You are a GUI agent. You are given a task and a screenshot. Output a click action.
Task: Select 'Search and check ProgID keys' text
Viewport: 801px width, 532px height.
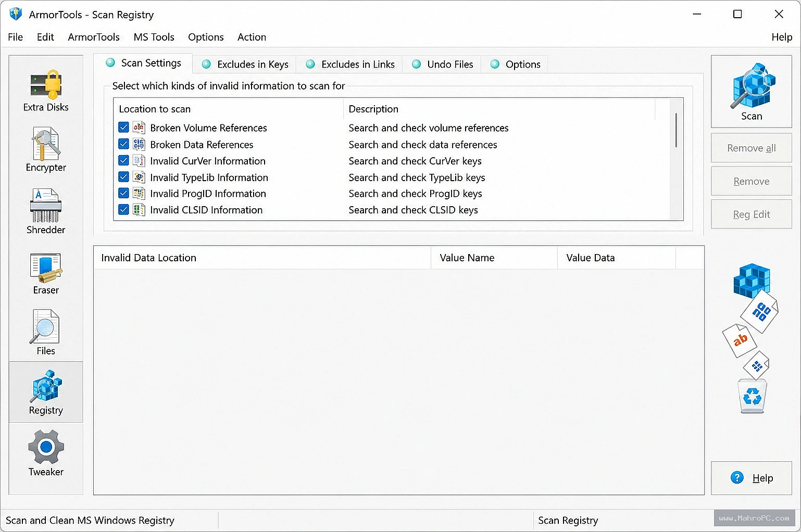(x=415, y=194)
